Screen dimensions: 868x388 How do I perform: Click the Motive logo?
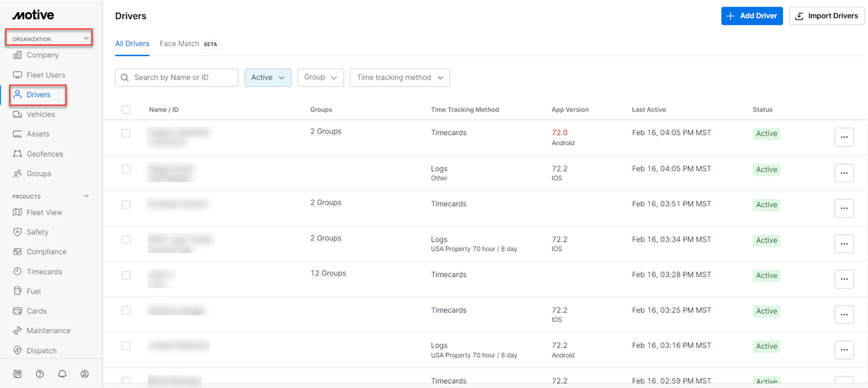click(x=33, y=16)
